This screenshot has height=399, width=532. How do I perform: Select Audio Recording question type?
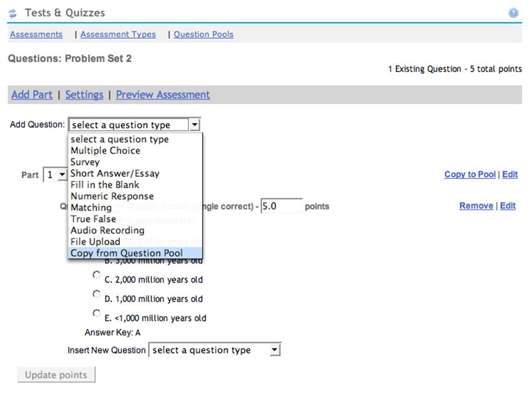(x=135, y=231)
